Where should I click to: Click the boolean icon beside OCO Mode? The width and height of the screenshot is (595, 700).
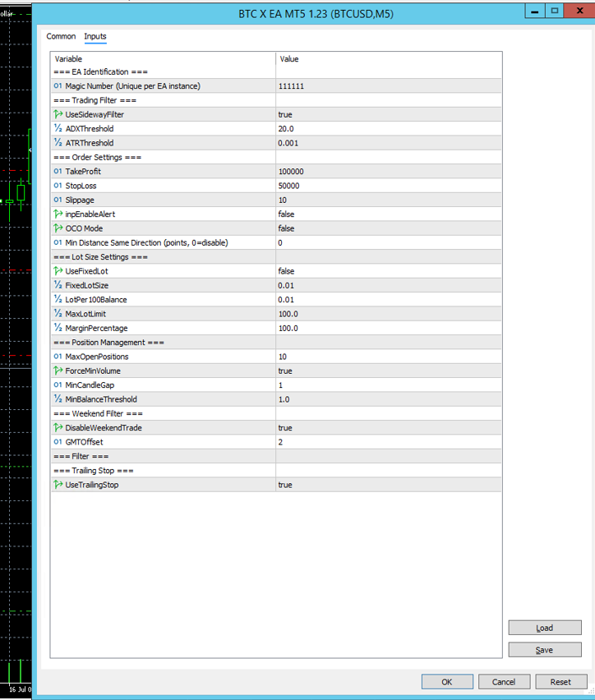[x=58, y=228]
